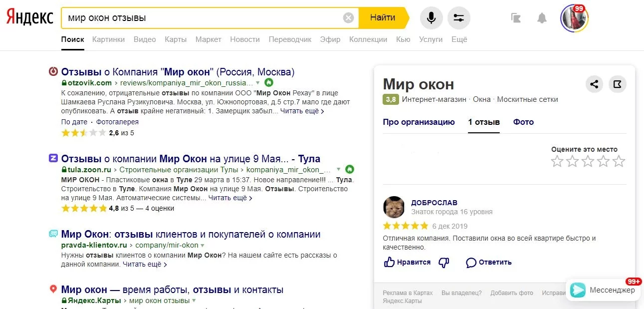Switch to the Карты tab
644x309 pixels.
click(x=176, y=39)
